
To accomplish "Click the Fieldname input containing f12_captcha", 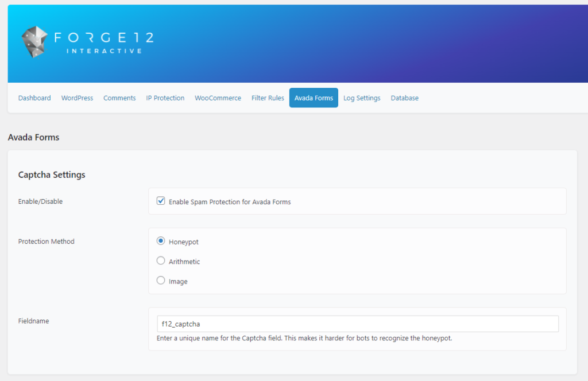I will pyautogui.click(x=358, y=324).
